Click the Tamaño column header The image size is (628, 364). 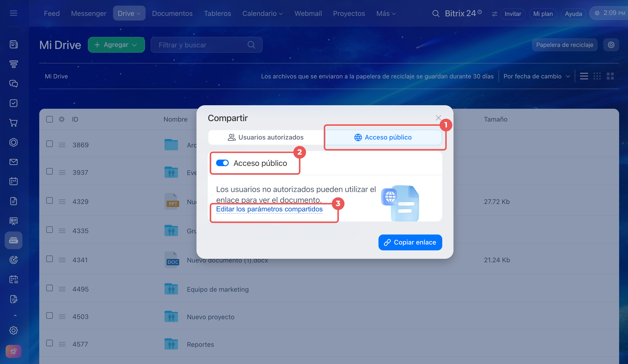click(x=496, y=119)
